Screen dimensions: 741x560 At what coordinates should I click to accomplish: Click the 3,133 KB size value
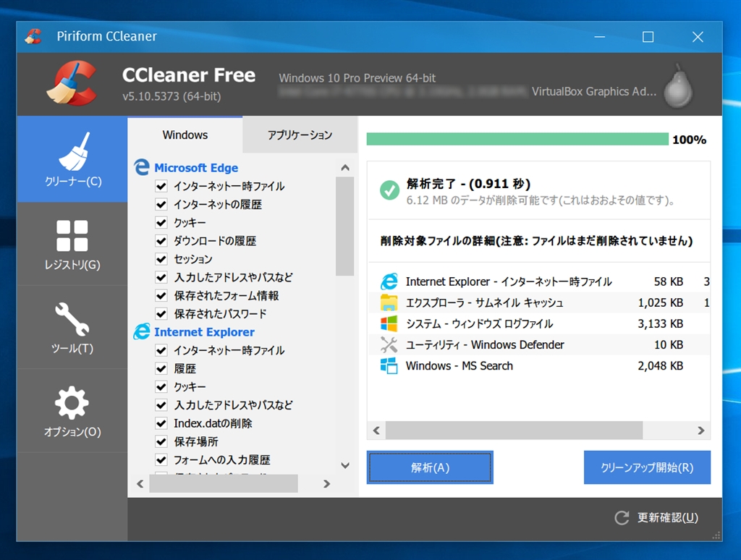(661, 323)
